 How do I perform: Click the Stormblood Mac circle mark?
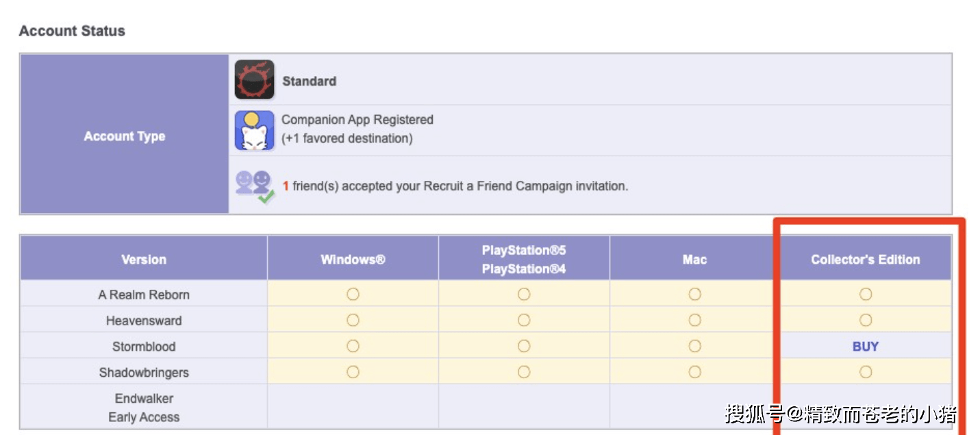(x=694, y=346)
